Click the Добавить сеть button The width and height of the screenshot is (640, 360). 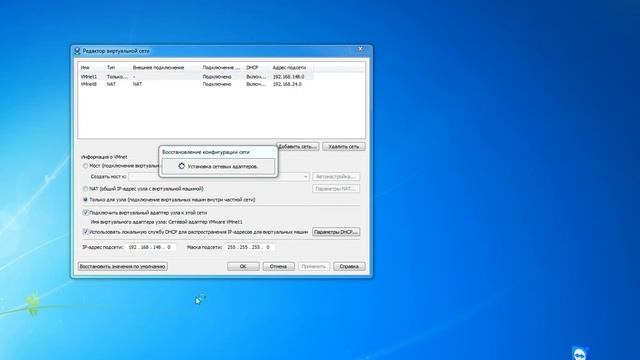click(x=298, y=147)
